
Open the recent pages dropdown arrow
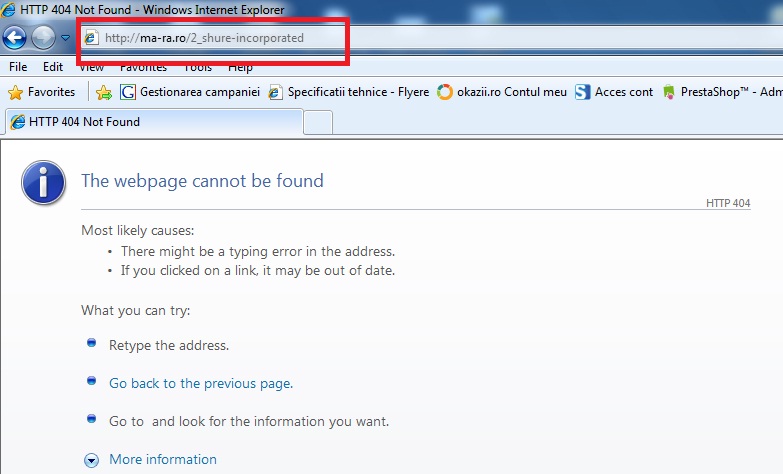click(65, 38)
